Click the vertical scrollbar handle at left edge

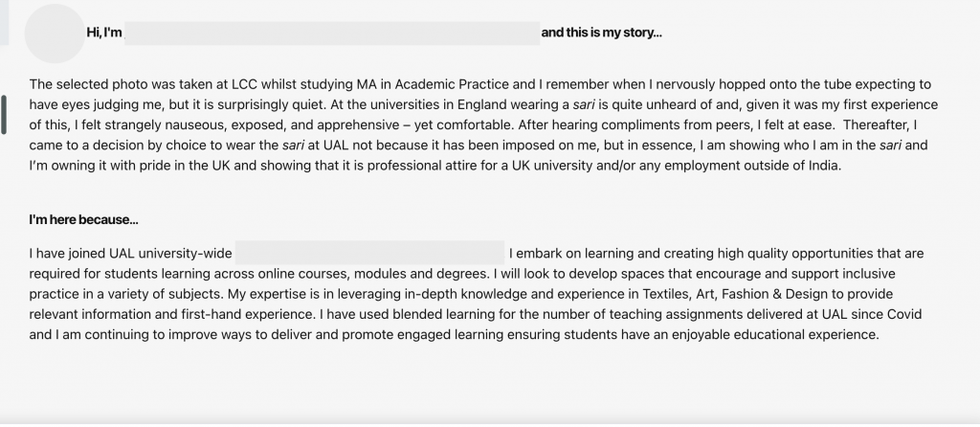pos(4,115)
